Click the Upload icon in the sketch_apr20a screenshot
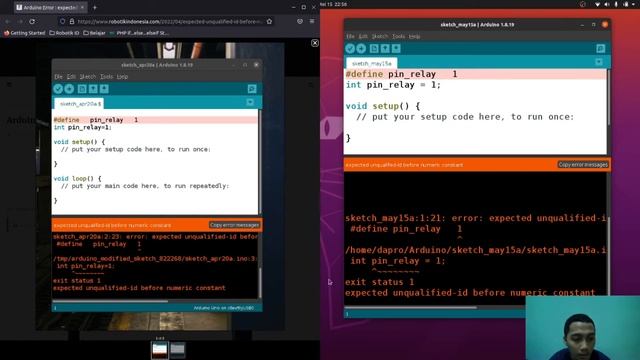Image resolution: width=640 pixels, height=360 pixels. pyautogui.click(x=69, y=89)
